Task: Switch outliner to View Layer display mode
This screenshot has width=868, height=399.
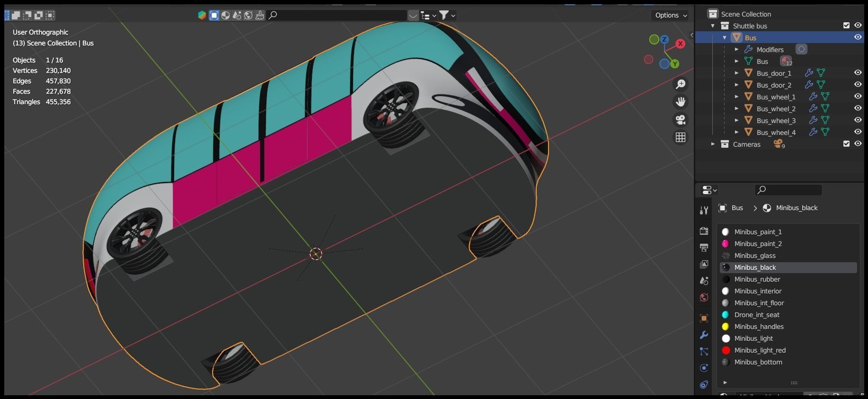Action: [214, 15]
